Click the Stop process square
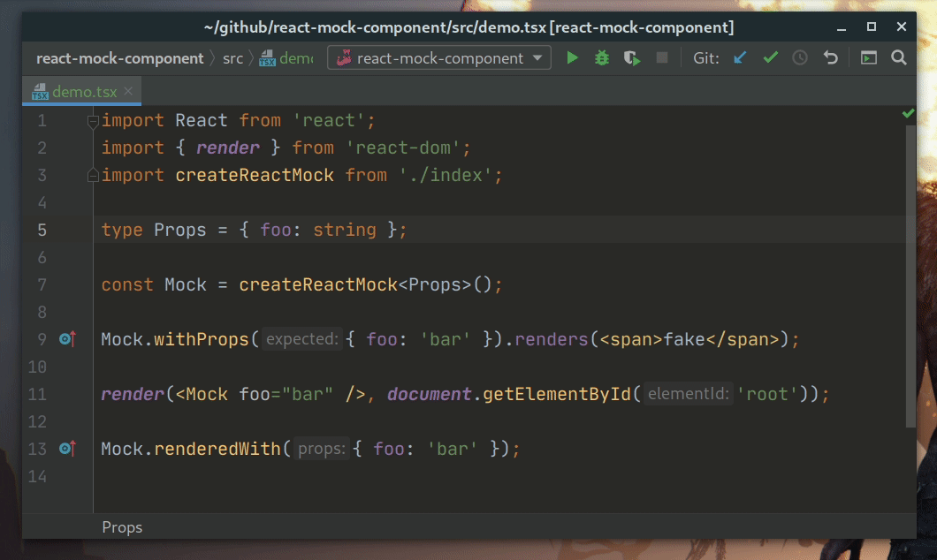 click(661, 58)
